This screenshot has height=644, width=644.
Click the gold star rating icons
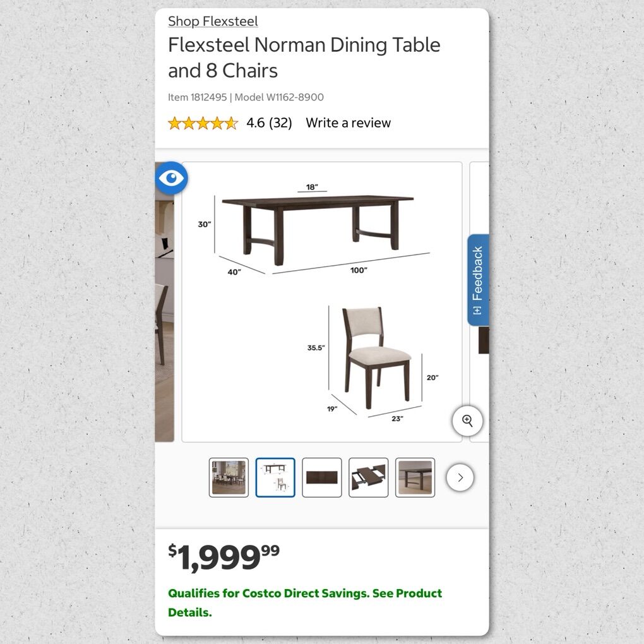point(203,123)
